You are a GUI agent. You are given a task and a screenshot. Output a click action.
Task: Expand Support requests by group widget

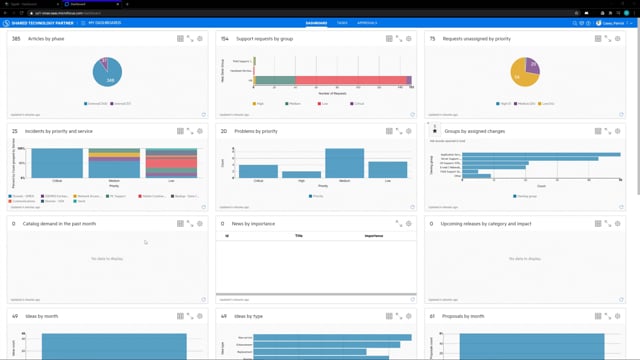tap(399, 38)
